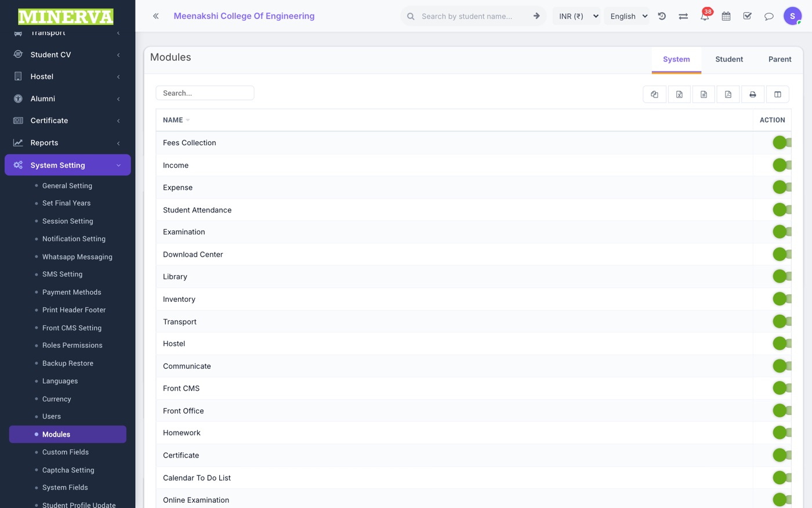Viewport: 812px width, 508px height.
Task: Open General Setting submenu item
Action: [67, 186]
